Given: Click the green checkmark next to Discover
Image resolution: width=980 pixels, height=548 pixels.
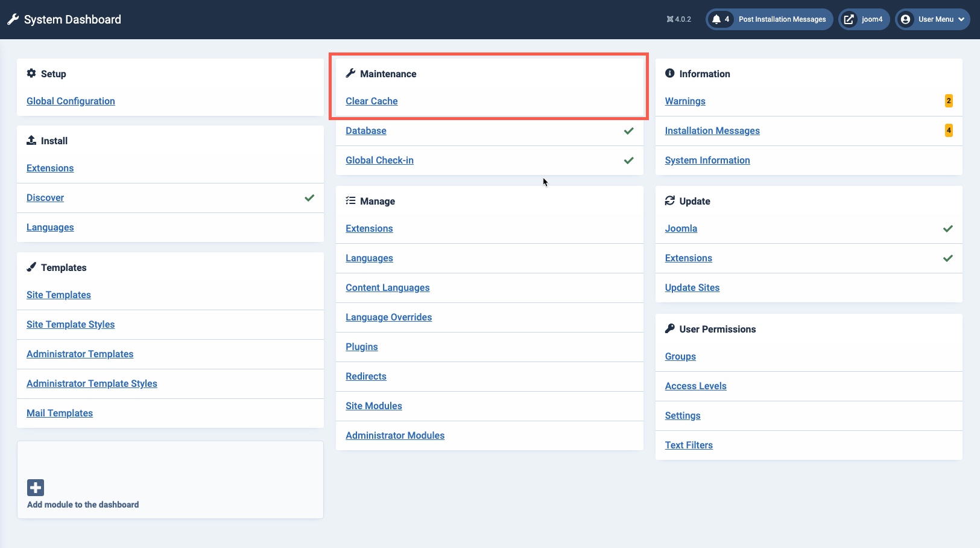Looking at the screenshot, I should 309,198.
